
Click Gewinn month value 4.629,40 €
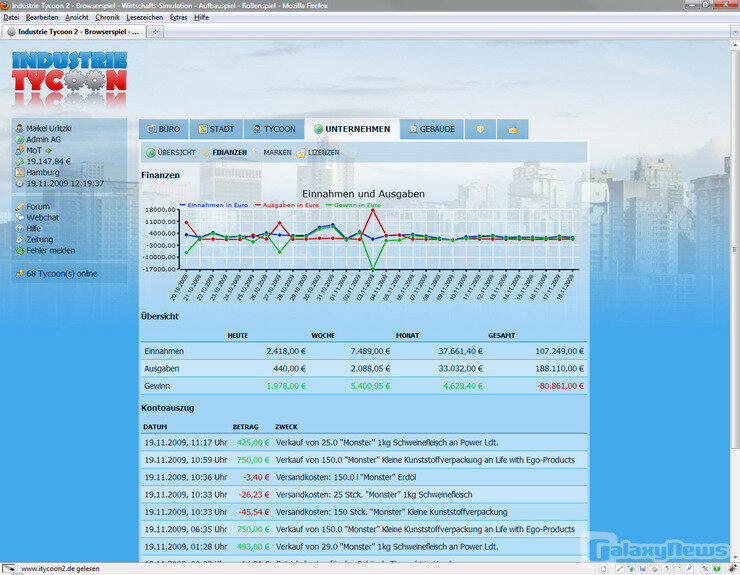pyautogui.click(x=463, y=386)
